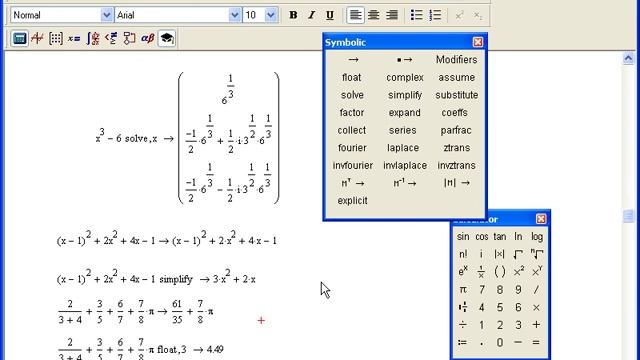This screenshot has width=640, height=360.
Task: Insert the collect keyword
Action: tap(352, 130)
